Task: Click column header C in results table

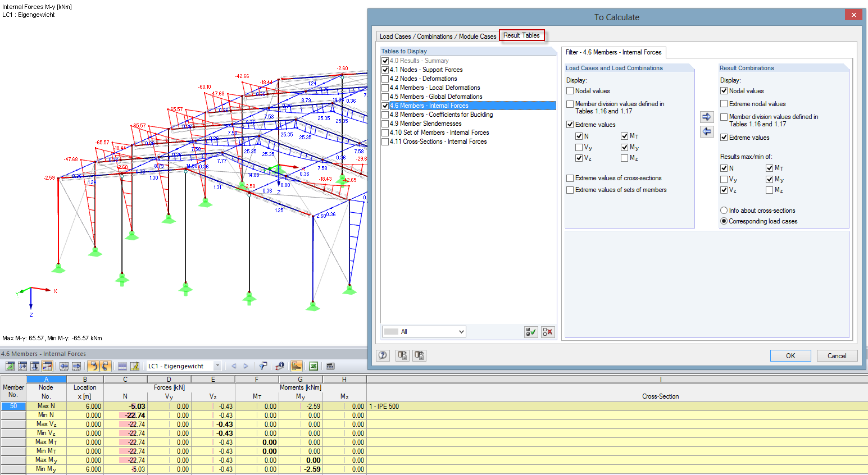Action: [x=125, y=380]
